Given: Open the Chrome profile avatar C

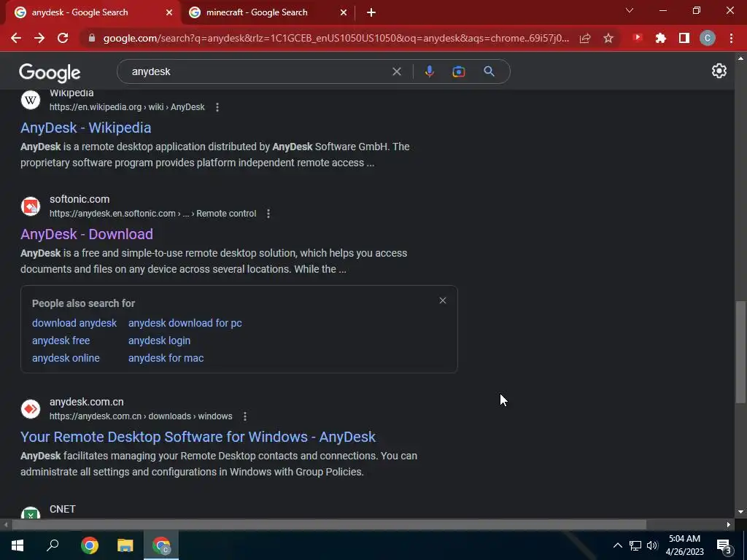Looking at the screenshot, I should (708, 38).
